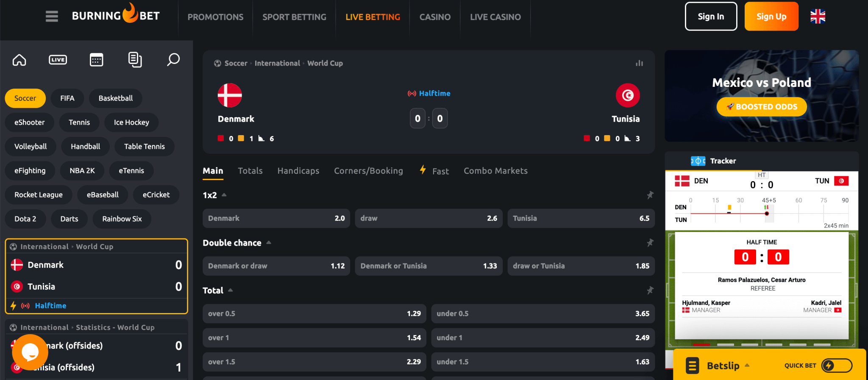Select the Rocket League filter
868x380 pixels.
tap(38, 195)
